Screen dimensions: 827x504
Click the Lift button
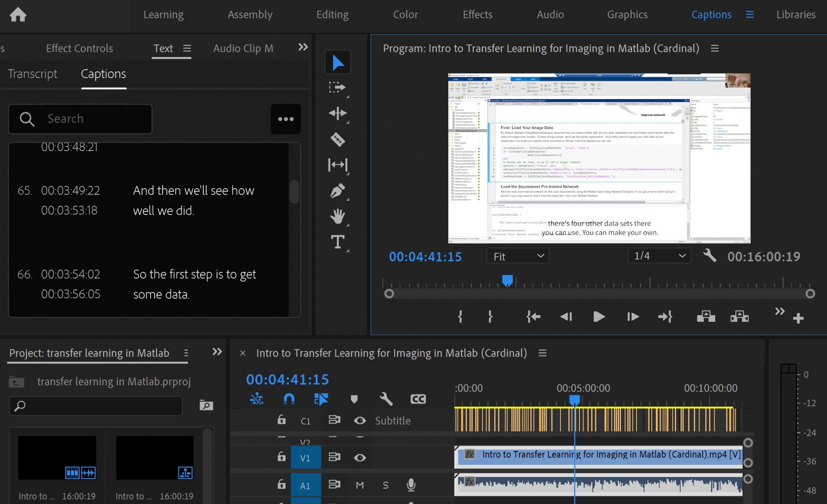click(x=706, y=316)
